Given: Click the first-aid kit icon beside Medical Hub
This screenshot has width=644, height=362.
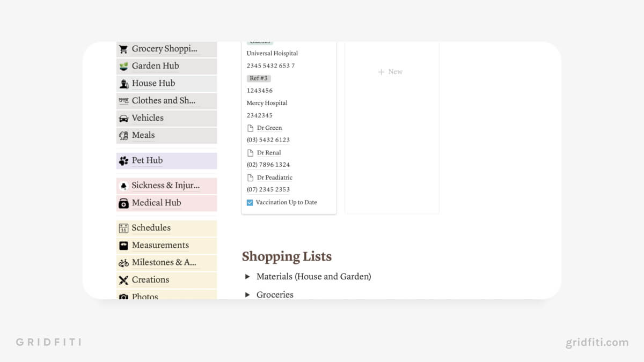Looking at the screenshot, I should [x=123, y=203].
